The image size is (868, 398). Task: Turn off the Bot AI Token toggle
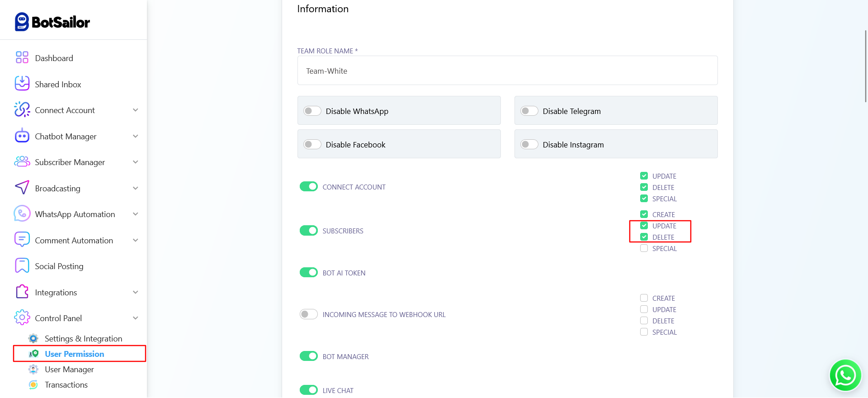tap(309, 272)
